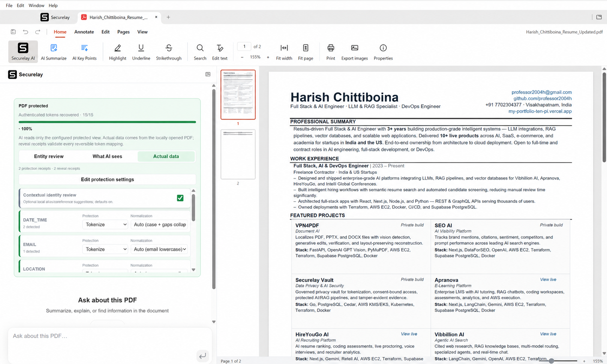Open the AI Summarize tool
This screenshot has width=607, height=364.
coord(54,52)
